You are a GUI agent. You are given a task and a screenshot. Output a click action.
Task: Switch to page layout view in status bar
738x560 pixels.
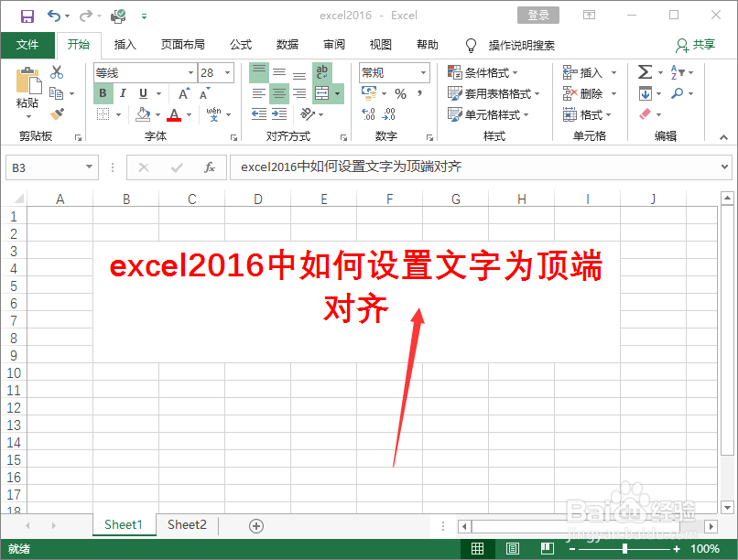tap(512, 548)
